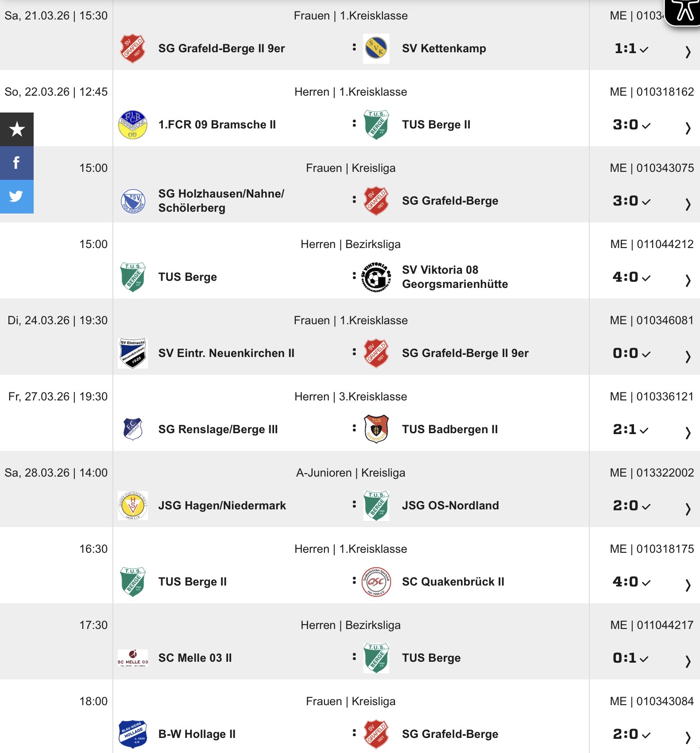700x753 pixels.
Task: Open match details arrow for JSG Hagen/Niedermark
Action: click(x=688, y=508)
